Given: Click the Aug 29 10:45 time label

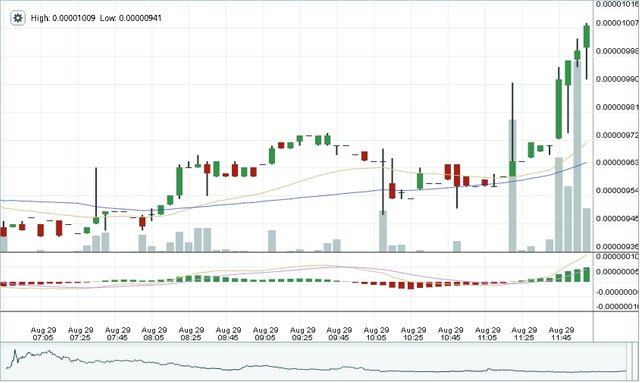Looking at the screenshot, I should (451, 334).
